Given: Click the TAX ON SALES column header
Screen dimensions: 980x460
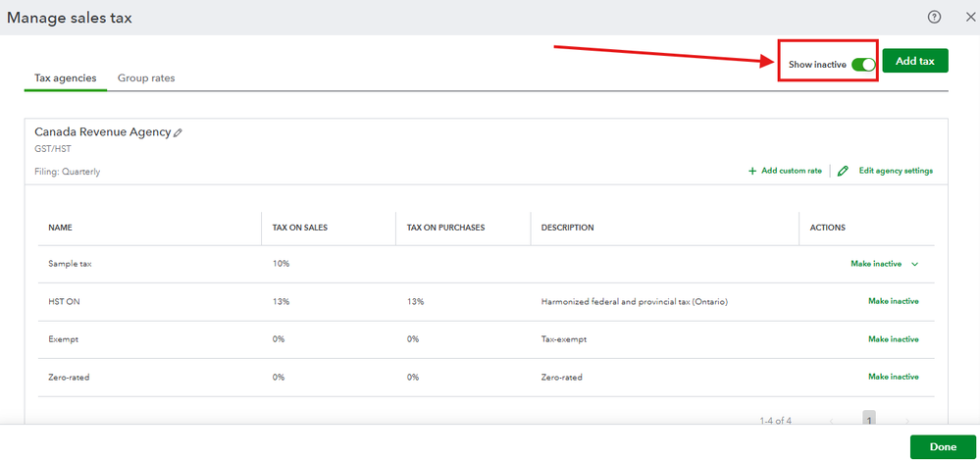Looking at the screenshot, I should pyautogui.click(x=300, y=228).
